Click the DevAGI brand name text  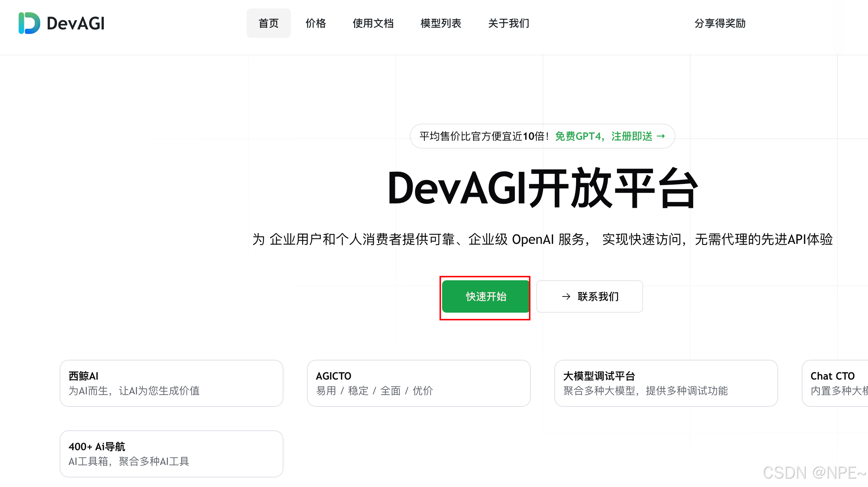pos(75,23)
